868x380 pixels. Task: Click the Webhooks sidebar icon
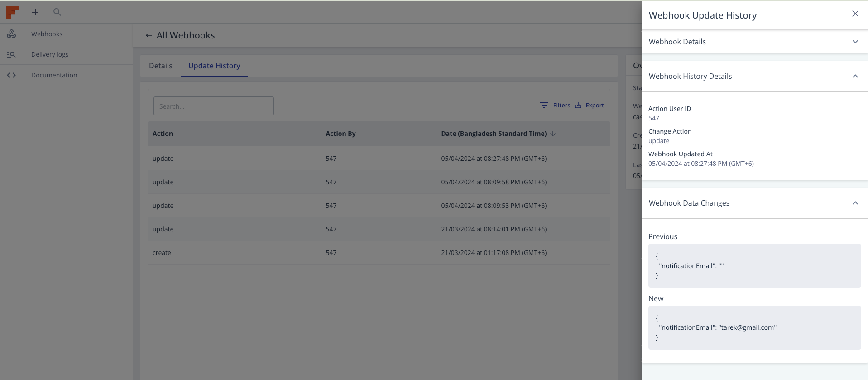(x=11, y=34)
